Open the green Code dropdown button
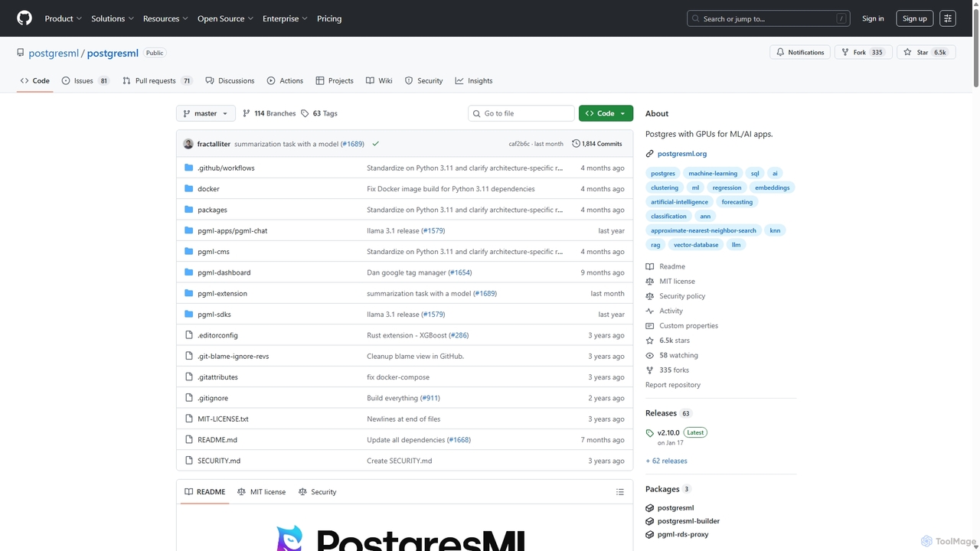The image size is (980, 551). coord(606,113)
